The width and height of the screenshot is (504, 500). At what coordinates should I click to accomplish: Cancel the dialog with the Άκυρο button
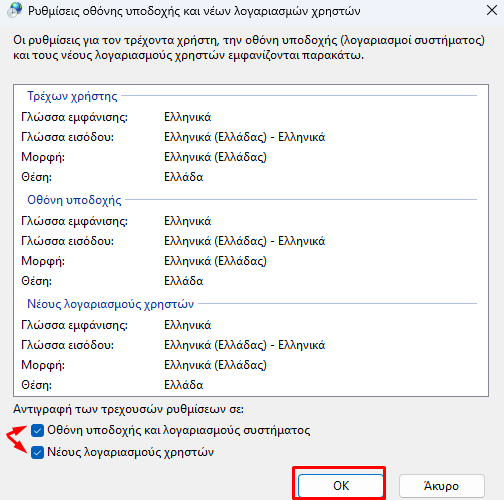click(441, 486)
